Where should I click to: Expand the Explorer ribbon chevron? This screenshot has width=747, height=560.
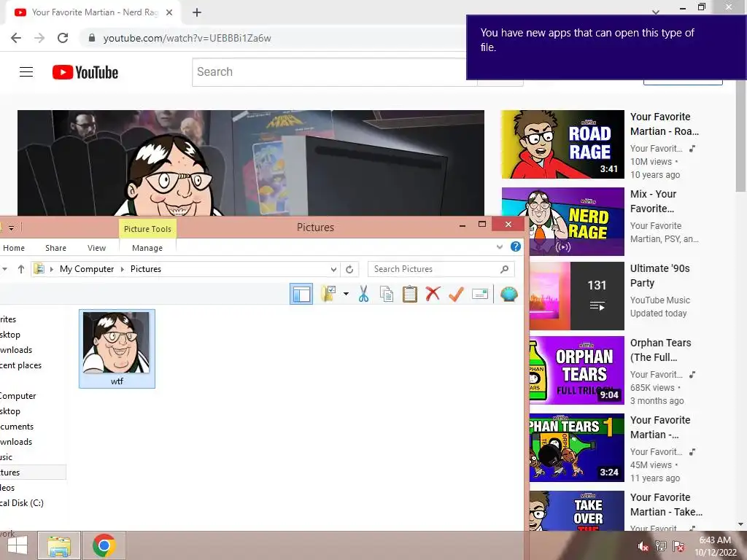[x=499, y=246]
